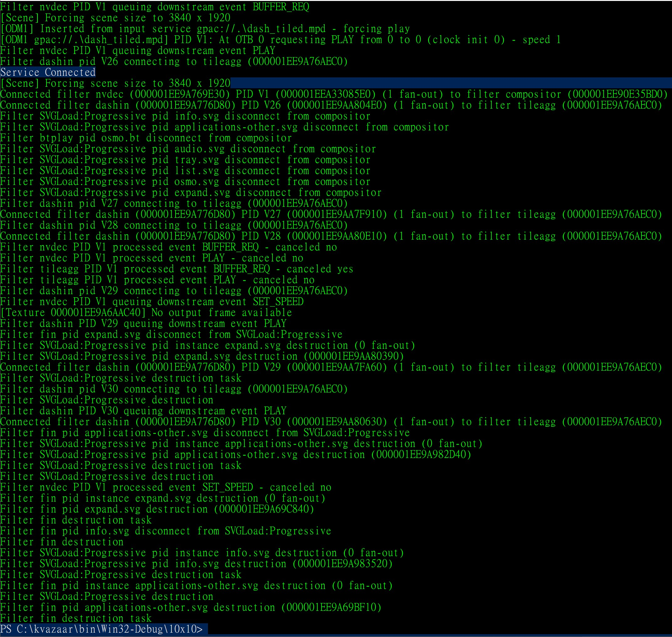Click 'nvdec processed event SET_SPEED' line
Image resolution: width=672 pixels, height=637 pixels.
click(x=166, y=487)
